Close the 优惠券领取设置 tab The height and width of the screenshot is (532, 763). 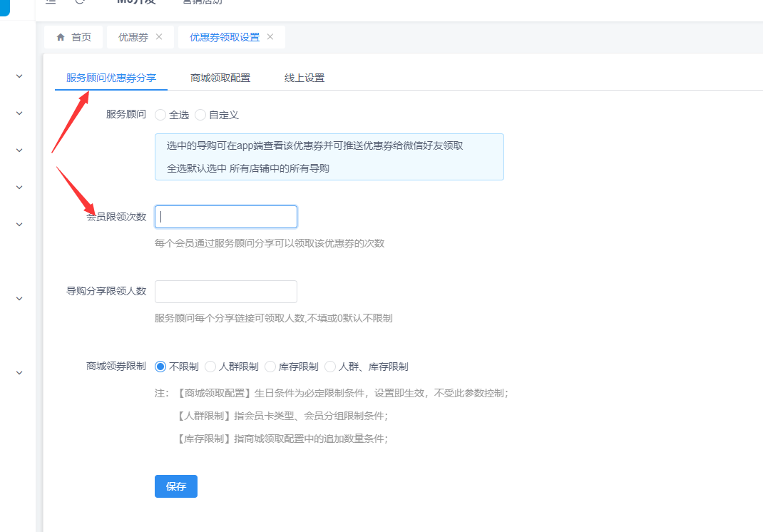click(270, 37)
